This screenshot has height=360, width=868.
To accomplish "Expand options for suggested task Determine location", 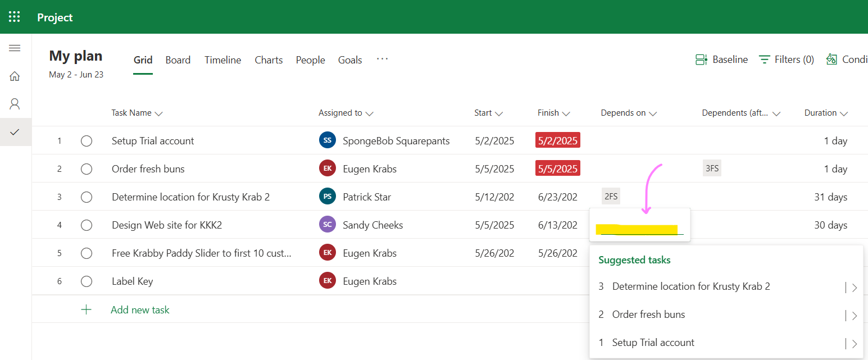I will coord(854,288).
